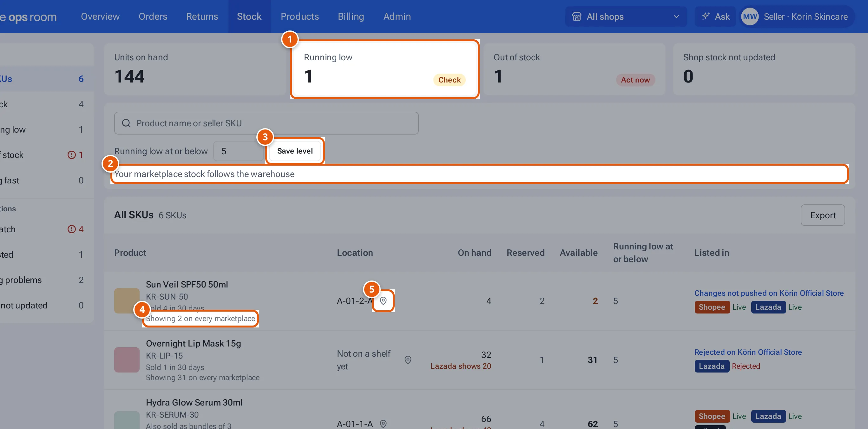Image resolution: width=868 pixels, height=429 pixels.
Task: Open the Admin tab
Action: click(397, 16)
